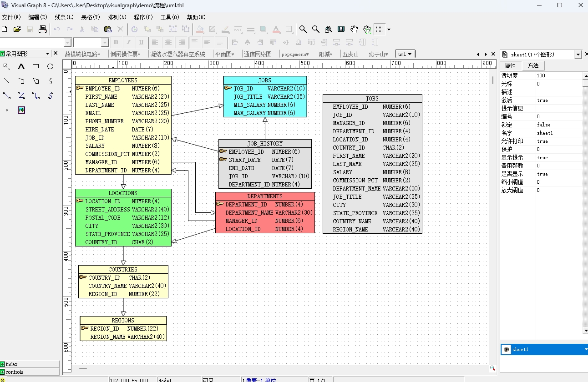Open the 表格(T) menu
The image size is (588, 382).
tap(91, 17)
